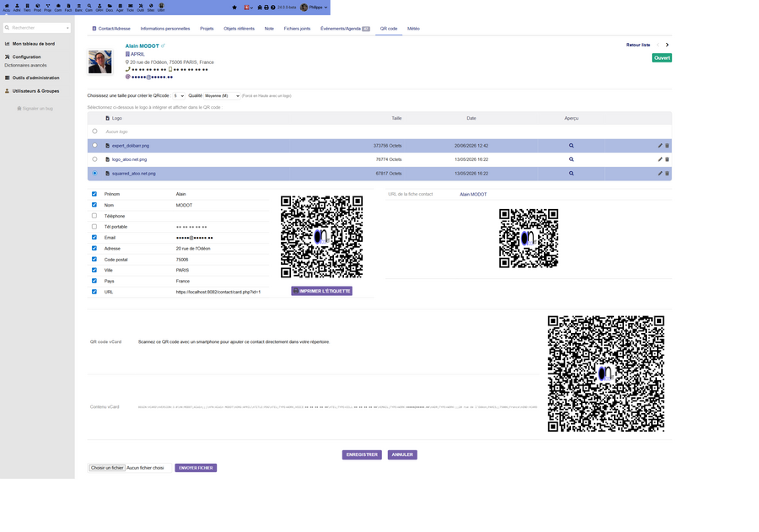Open the QR code size dropdown

179,96
